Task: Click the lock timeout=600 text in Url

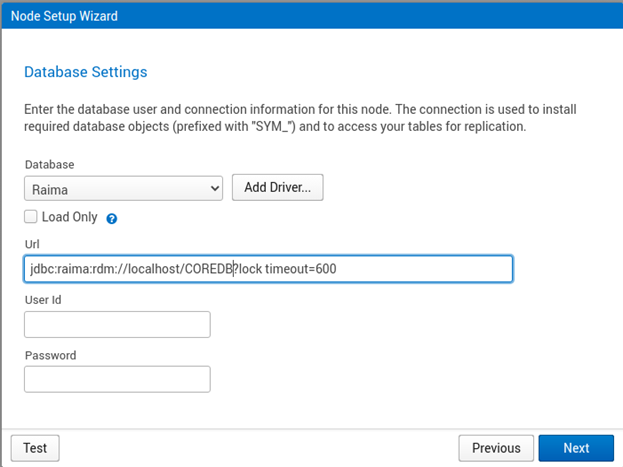Action: (x=288, y=269)
